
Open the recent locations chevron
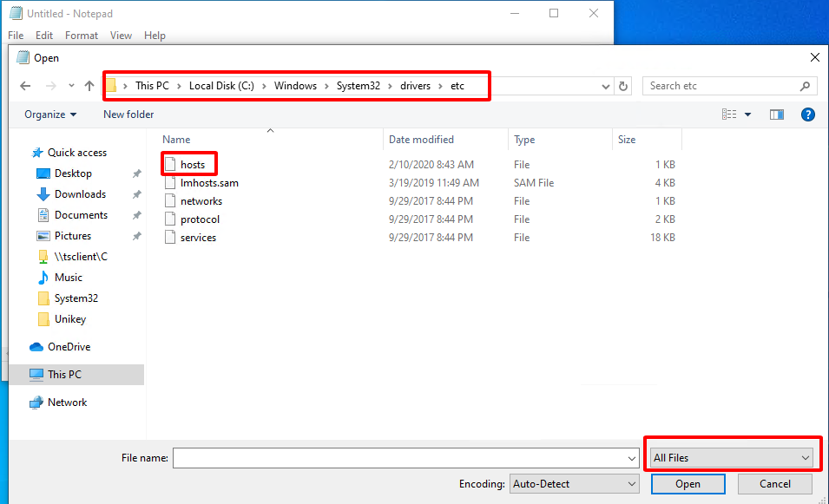pyautogui.click(x=71, y=86)
